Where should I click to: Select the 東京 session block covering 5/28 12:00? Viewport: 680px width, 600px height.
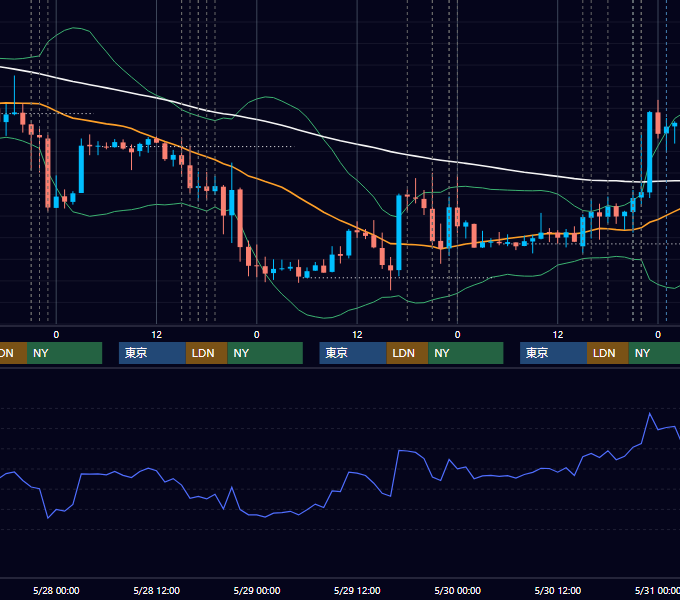(x=152, y=353)
